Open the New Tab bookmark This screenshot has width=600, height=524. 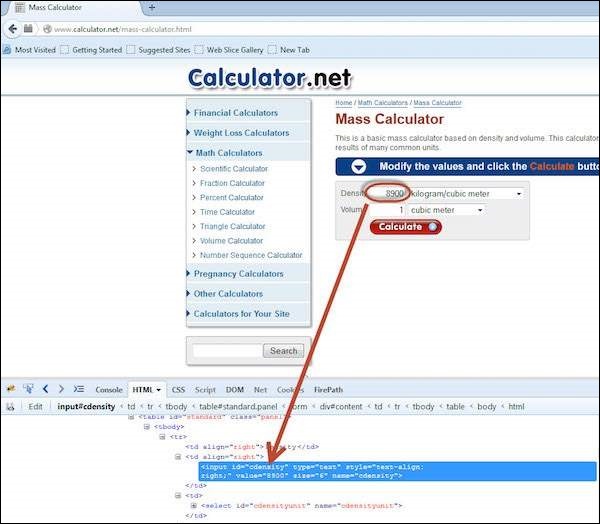(295, 50)
